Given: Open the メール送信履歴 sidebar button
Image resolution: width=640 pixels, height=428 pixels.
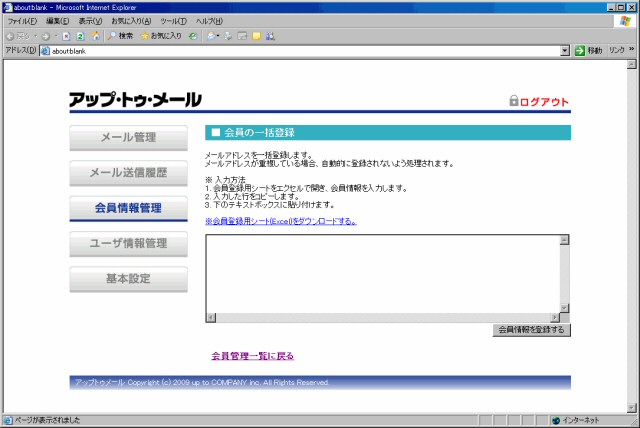Looking at the screenshot, I should (129, 173).
